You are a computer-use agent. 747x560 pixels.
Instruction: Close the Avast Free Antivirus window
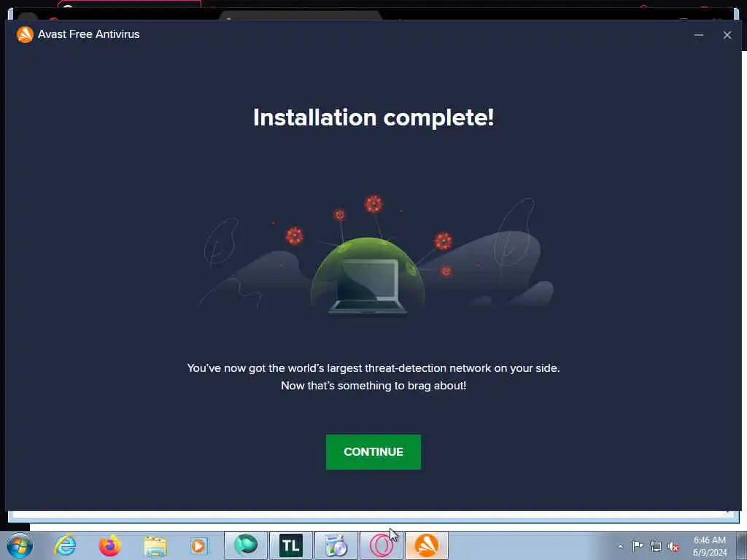coord(727,35)
